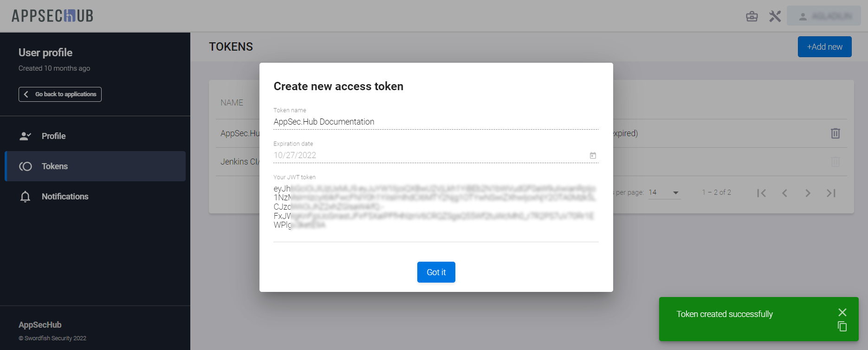Screen dimensions: 868x350
Task: Click the calendar icon for expiration date
Action: click(x=593, y=155)
